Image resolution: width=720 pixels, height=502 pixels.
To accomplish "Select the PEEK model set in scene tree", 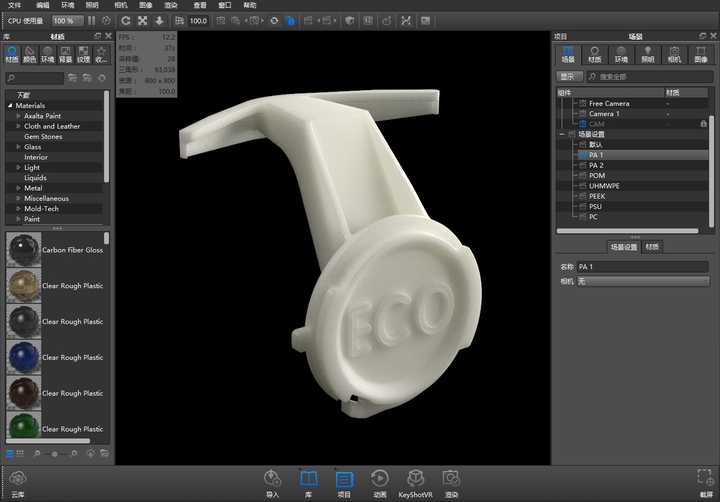I will 598,196.
